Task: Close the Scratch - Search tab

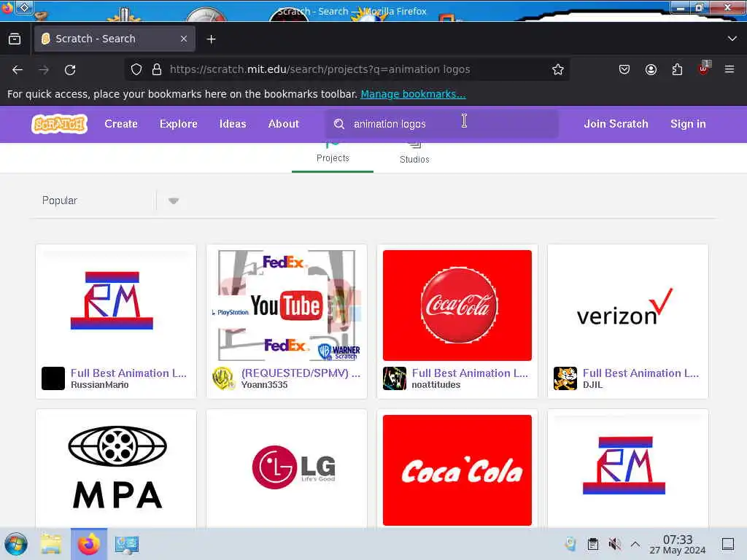Action: [183, 39]
